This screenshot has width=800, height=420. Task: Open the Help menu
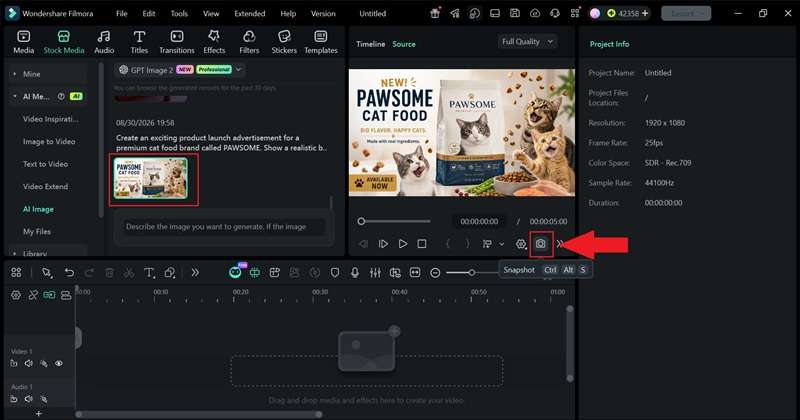(x=288, y=14)
